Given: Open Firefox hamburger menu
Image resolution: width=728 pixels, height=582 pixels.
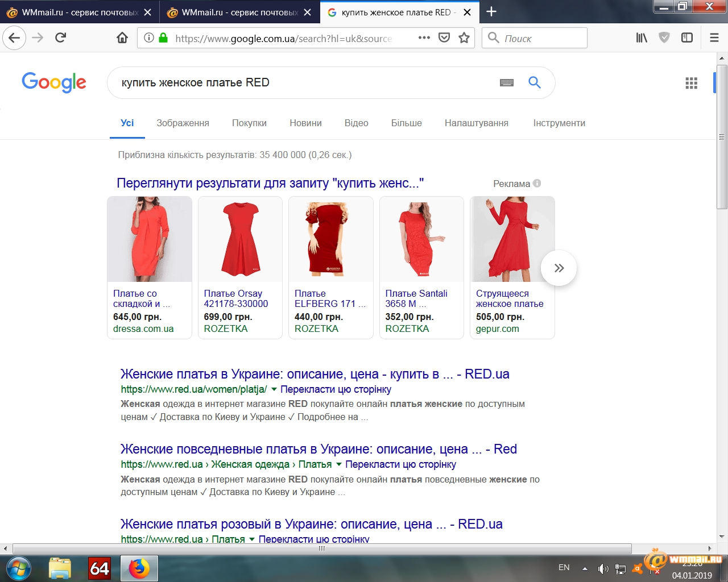Looking at the screenshot, I should point(714,38).
